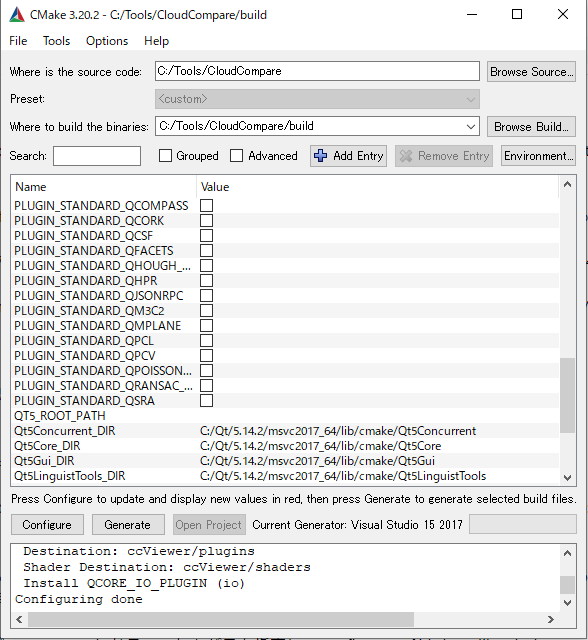The width and height of the screenshot is (588, 640).
Task: Minimize the CMake window
Action: [x=472, y=14]
